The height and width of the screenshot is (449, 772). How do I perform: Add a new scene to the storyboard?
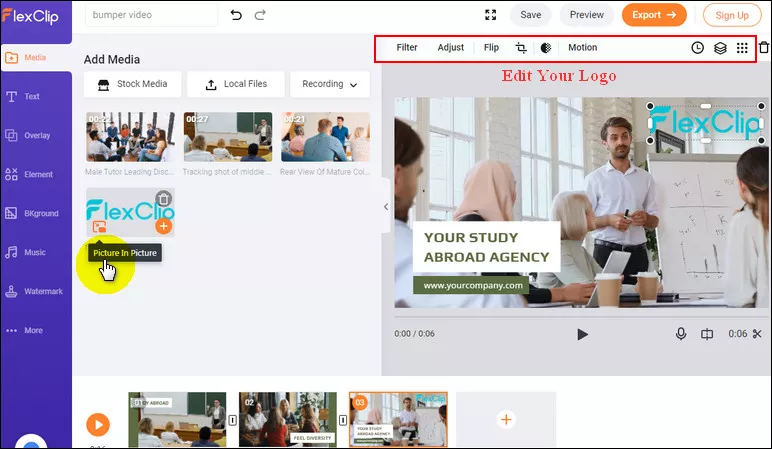coord(506,419)
